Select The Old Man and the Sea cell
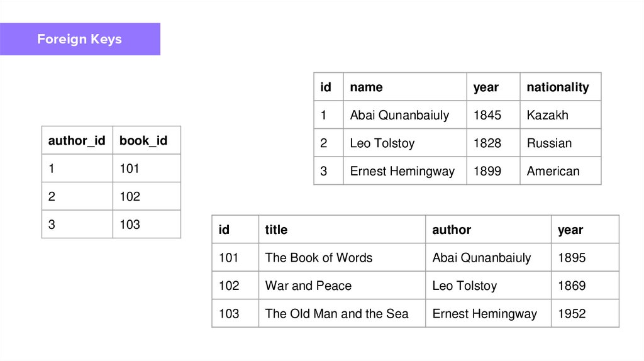644x361 pixels. point(341,313)
